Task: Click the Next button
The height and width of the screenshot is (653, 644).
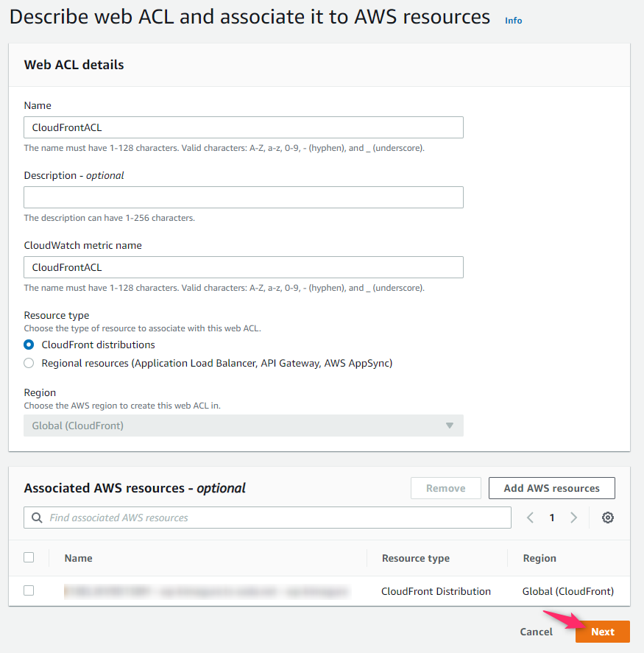Action: pyautogui.click(x=602, y=632)
